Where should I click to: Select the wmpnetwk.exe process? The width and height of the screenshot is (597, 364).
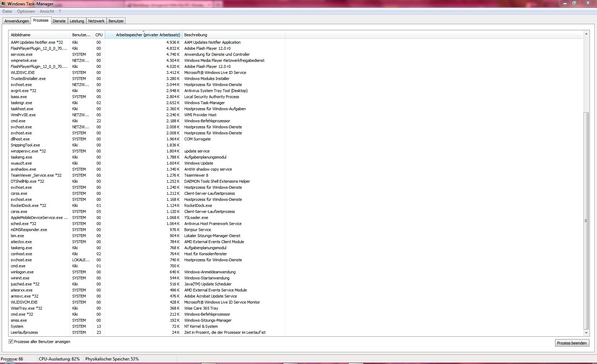click(x=146, y=60)
